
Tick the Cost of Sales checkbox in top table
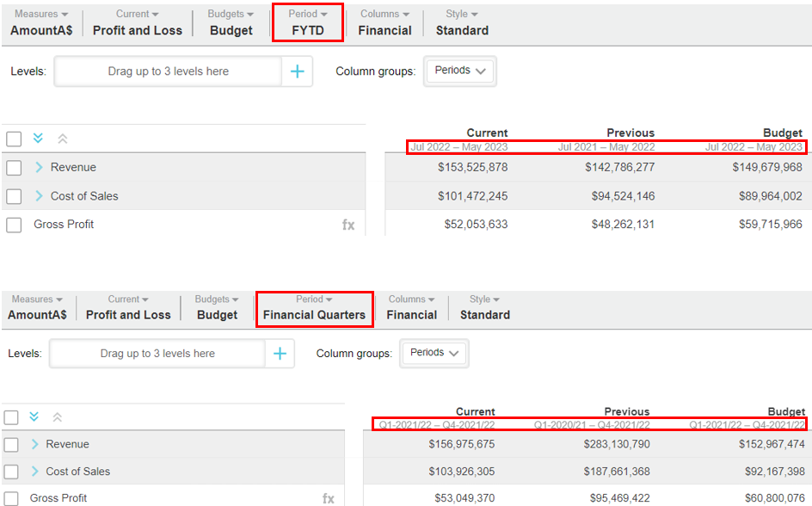14,196
